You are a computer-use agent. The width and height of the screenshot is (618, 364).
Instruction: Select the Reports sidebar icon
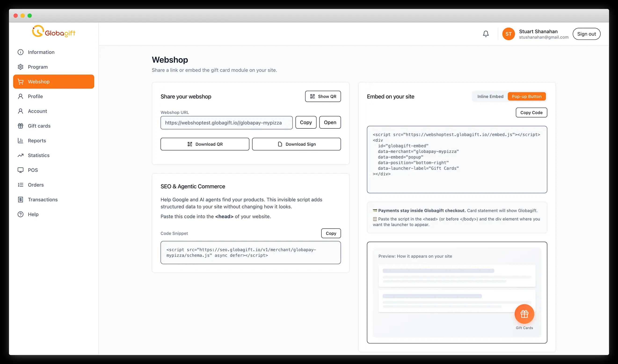[21, 141]
